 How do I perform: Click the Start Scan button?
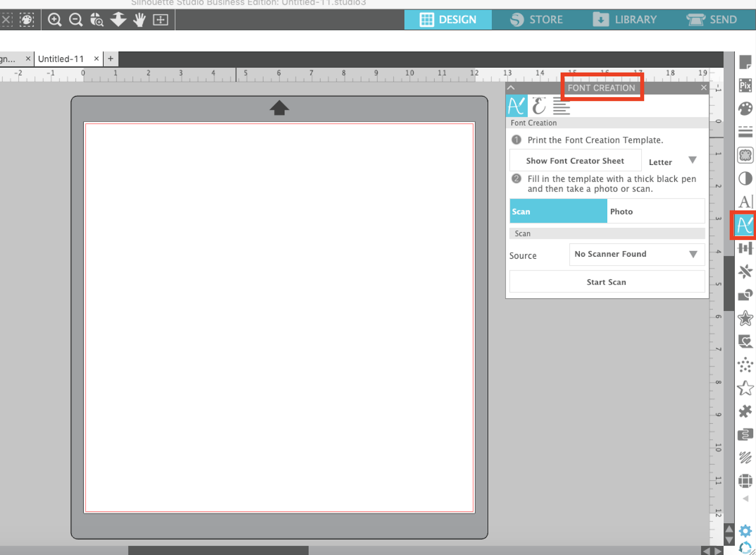(x=607, y=282)
